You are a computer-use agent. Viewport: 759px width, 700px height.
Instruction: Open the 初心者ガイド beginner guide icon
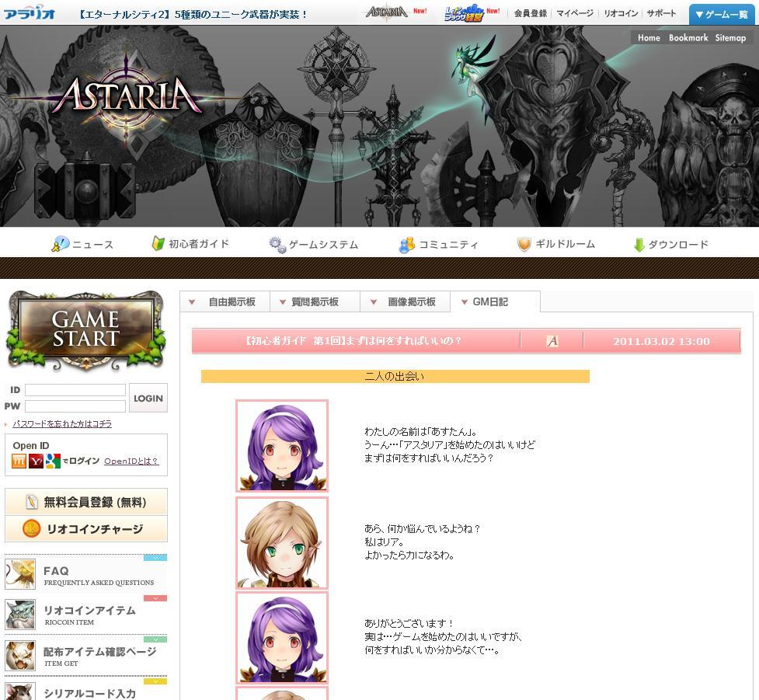pyautogui.click(x=158, y=243)
